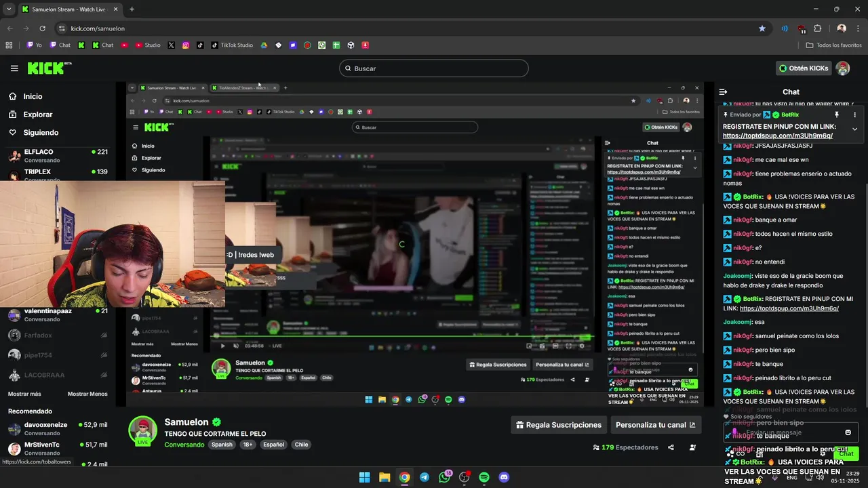
Task: Open the Instagram bookmark
Action: click(x=185, y=45)
